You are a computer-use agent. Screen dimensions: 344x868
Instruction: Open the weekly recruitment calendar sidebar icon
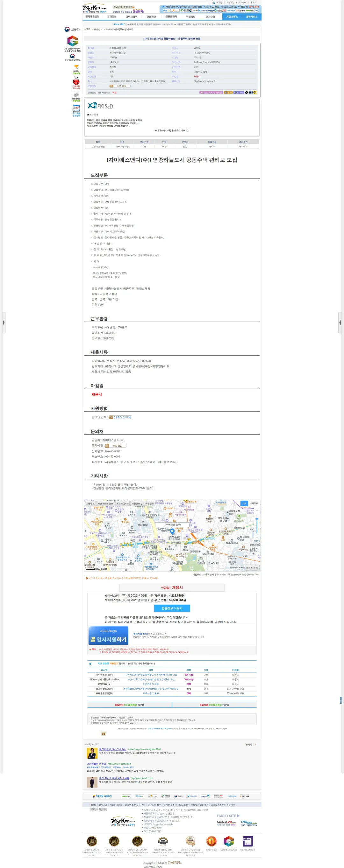76,110
